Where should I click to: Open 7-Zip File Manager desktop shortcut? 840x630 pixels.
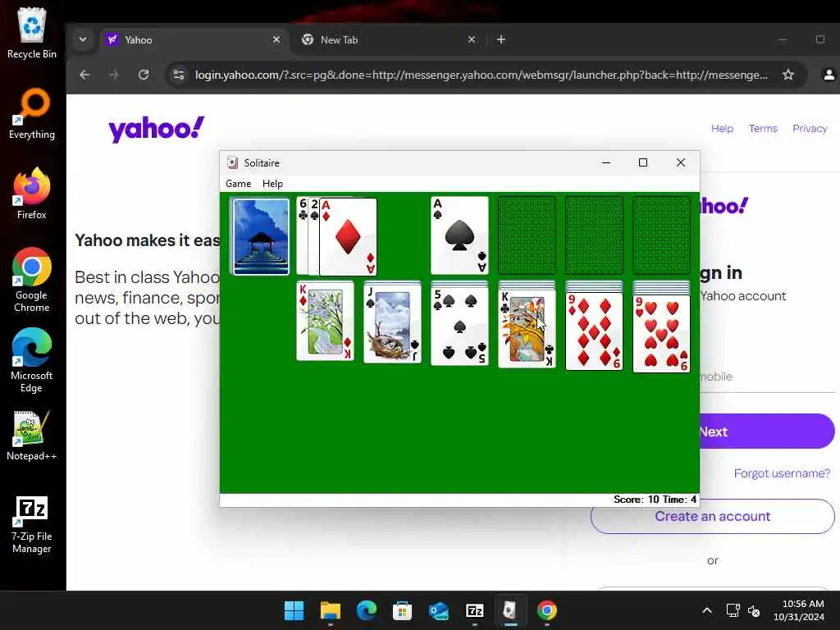pos(32,525)
